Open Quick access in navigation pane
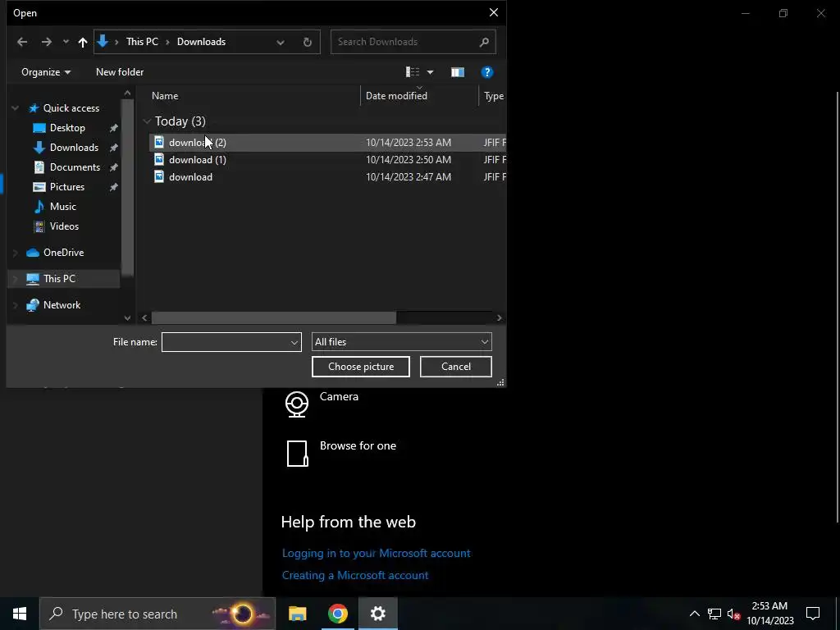 (71, 108)
